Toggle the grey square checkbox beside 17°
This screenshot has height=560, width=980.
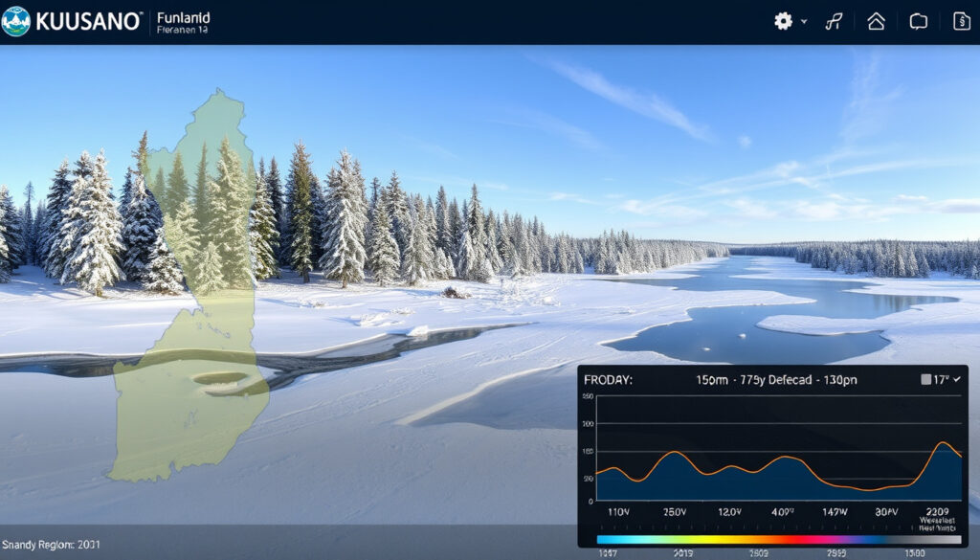point(925,379)
